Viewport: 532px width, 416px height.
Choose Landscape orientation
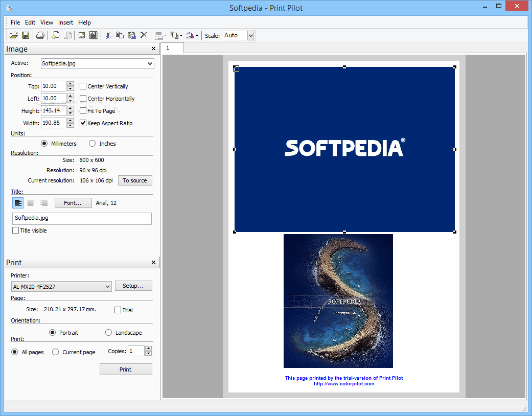pyautogui.click(x=108, y=333)
